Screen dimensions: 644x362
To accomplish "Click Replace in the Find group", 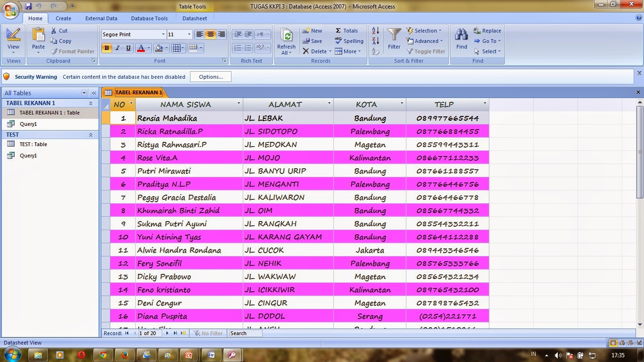I will [x=487, y=31].
